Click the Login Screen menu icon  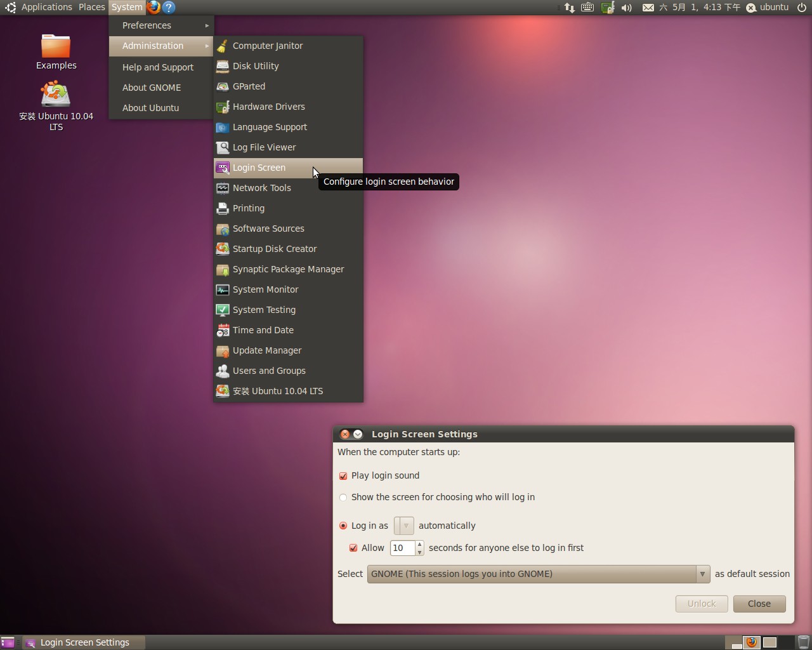point(222,168)
